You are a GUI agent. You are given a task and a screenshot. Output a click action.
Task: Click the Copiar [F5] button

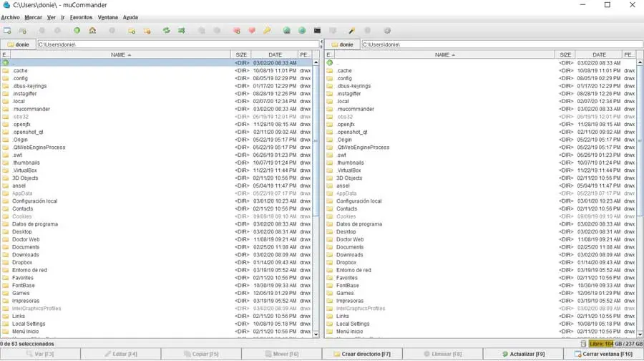pos(201,354)
